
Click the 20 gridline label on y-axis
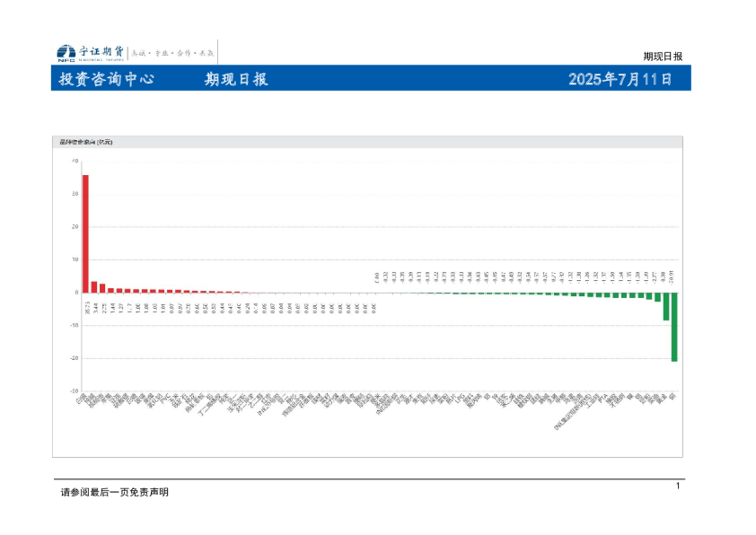(x=75, y=227)
